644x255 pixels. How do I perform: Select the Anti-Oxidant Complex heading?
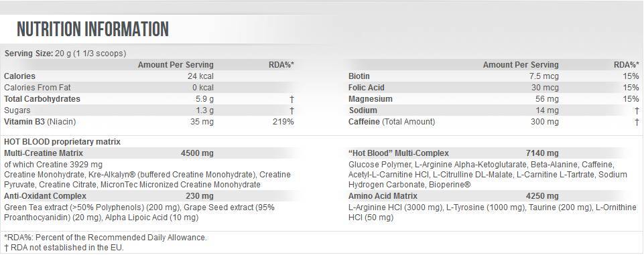coord(45,196)
